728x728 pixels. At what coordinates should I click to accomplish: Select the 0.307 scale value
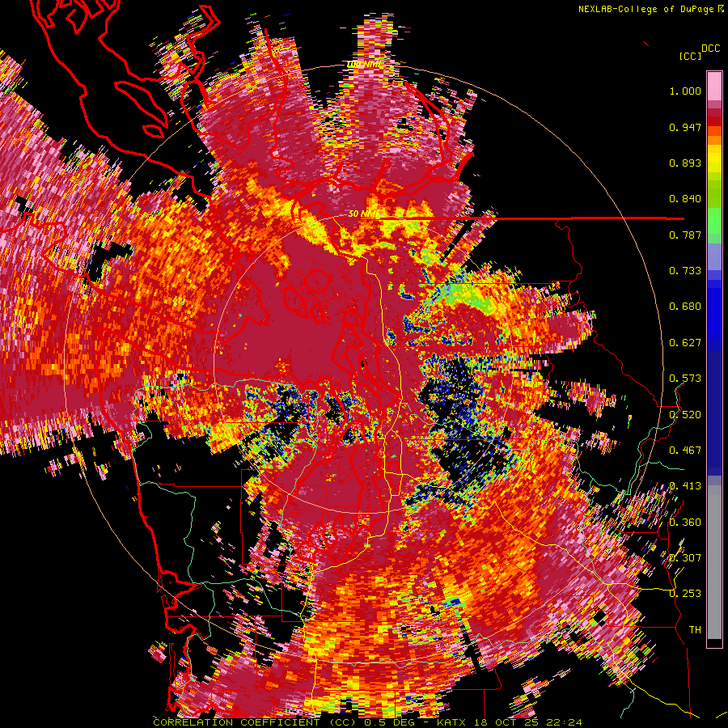click(685, 558)
